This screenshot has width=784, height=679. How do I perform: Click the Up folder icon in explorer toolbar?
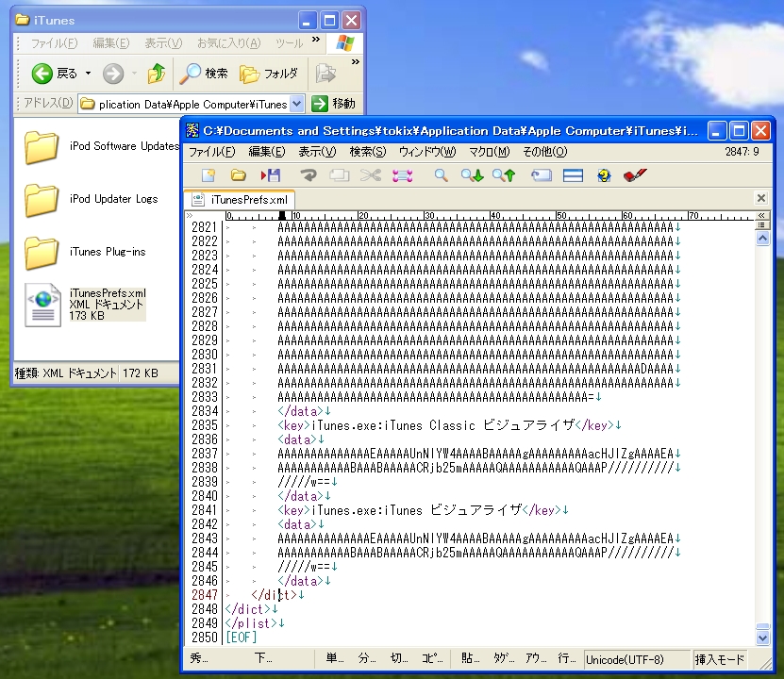157,74
